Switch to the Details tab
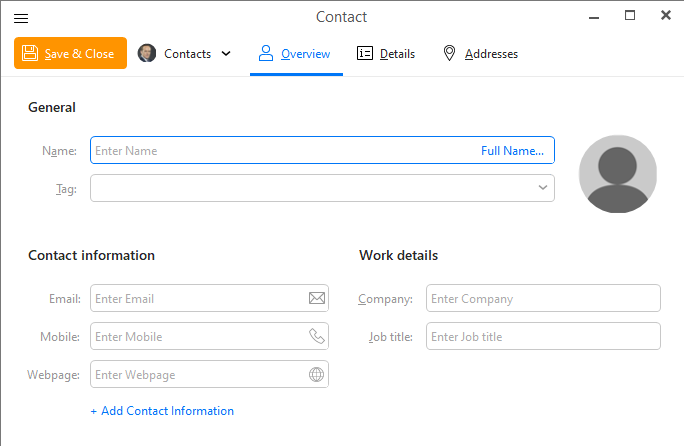This screenshot has height=446, width=684. point(386,54)
